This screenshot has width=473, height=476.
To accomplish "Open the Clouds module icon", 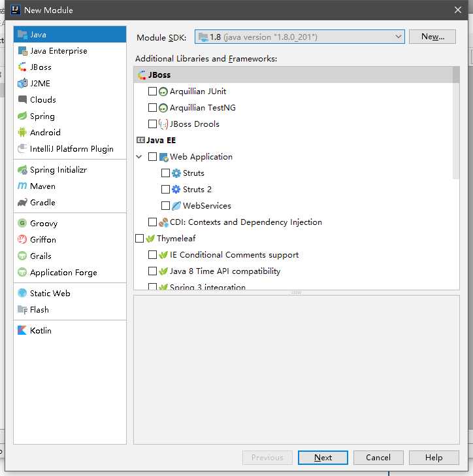I will click(x=22, y=99).
